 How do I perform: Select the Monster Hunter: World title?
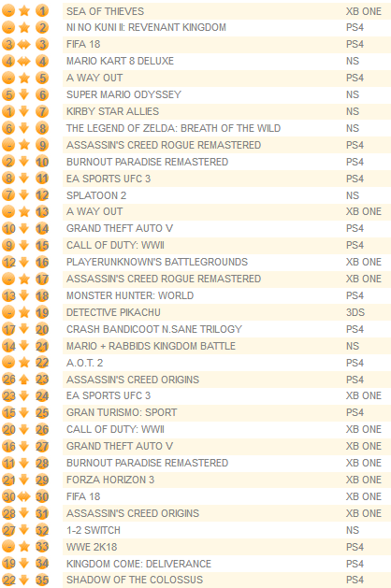click(130, 295)
